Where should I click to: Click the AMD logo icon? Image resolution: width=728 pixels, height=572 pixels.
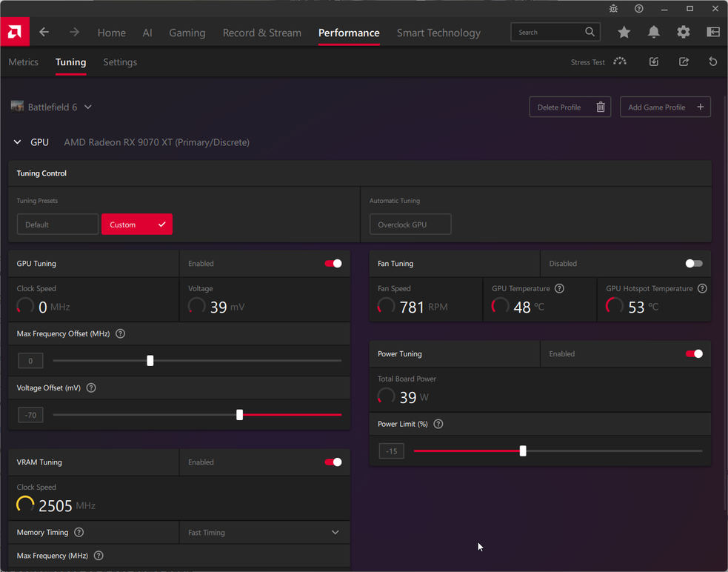(x=14, y=32)
